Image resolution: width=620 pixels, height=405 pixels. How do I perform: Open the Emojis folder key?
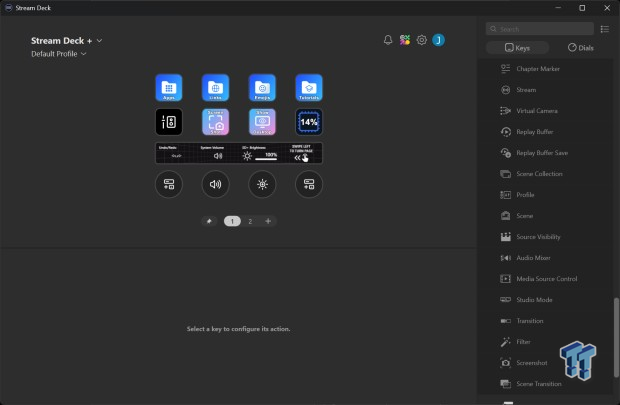[x=262, y=87]
